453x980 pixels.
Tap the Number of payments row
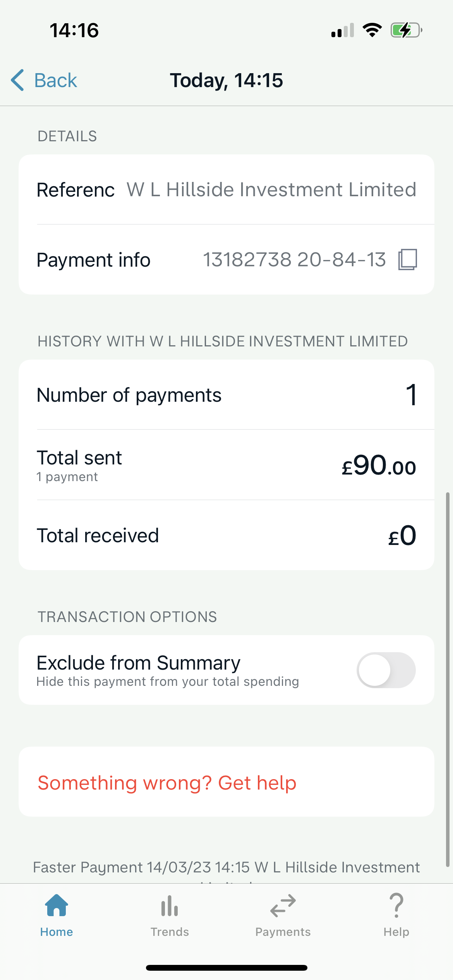tap(226, 395)
